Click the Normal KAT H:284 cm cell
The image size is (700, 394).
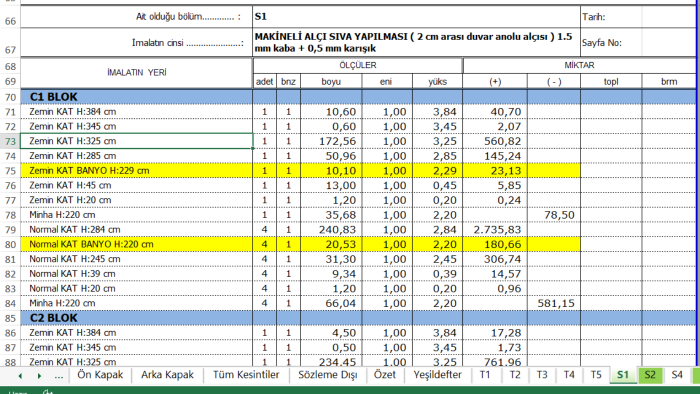tap(137, 229)
